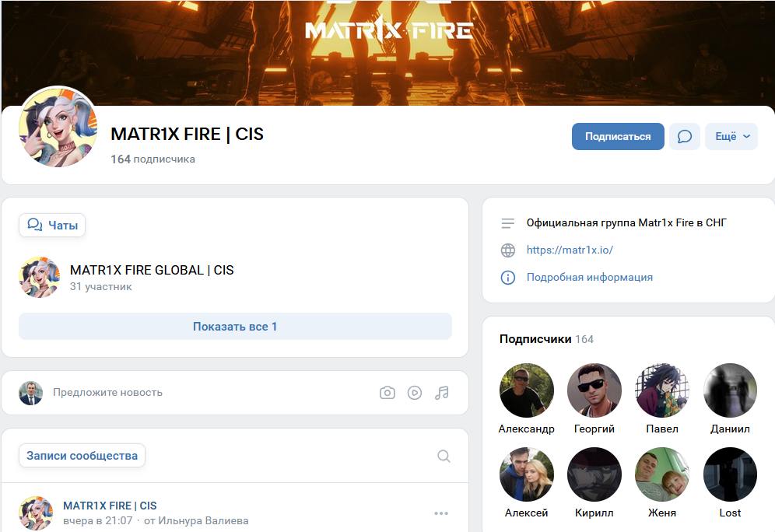
Task: Search community posts with magnifier icon
Action: pyautogui.click(x=444, y=456)
